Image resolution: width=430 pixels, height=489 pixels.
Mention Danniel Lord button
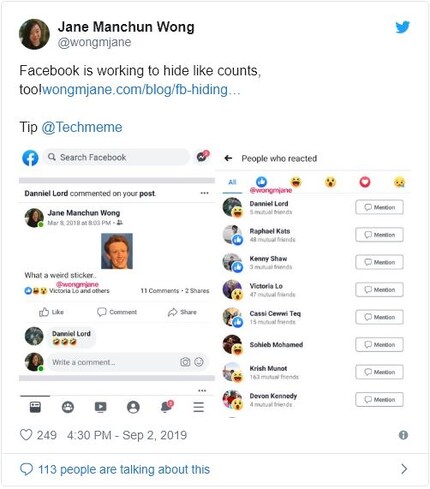(379, 207)
